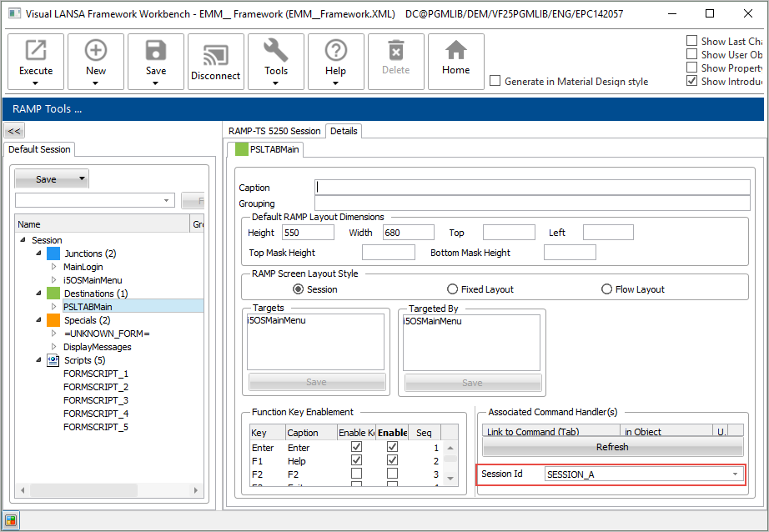Uncheck the Enable Key box for F1
769x532 pixels.
coord(357,461)
